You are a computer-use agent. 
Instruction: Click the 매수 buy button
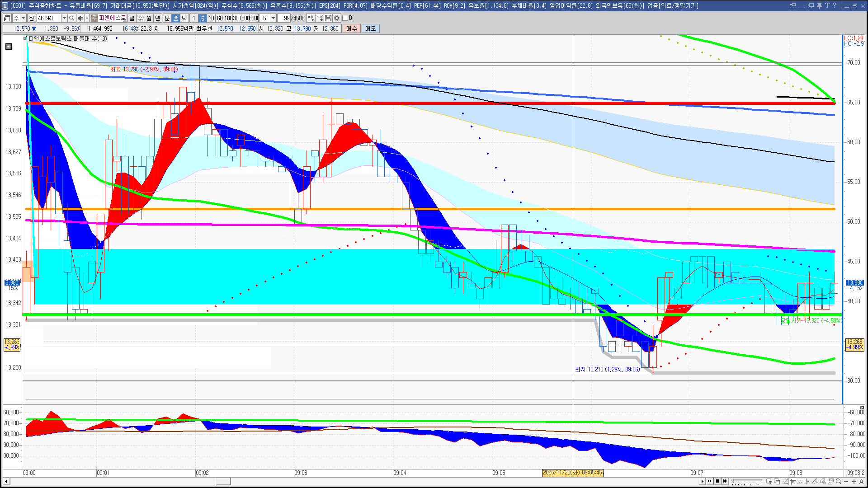coord(352,28)
